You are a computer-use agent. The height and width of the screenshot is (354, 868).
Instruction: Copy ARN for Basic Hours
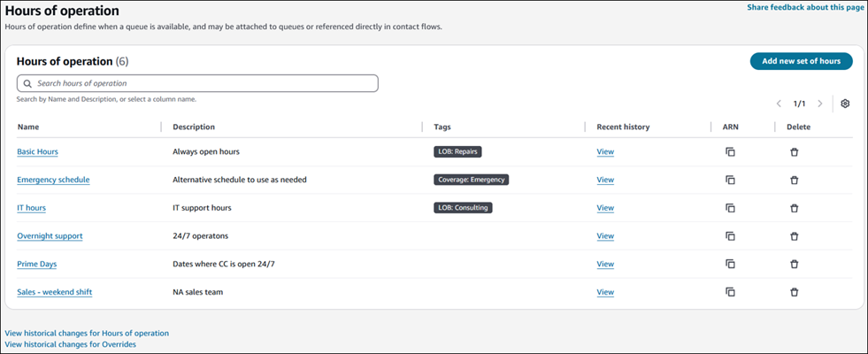coord(730,152)
